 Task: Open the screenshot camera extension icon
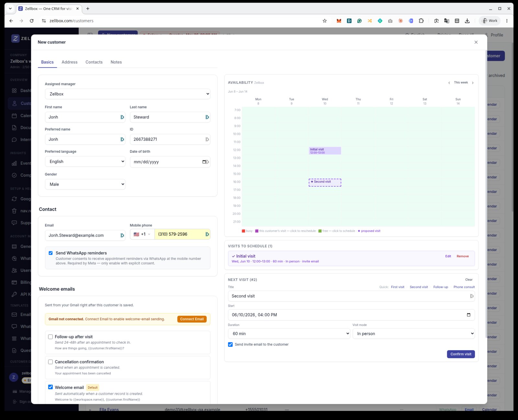(390, 21)
